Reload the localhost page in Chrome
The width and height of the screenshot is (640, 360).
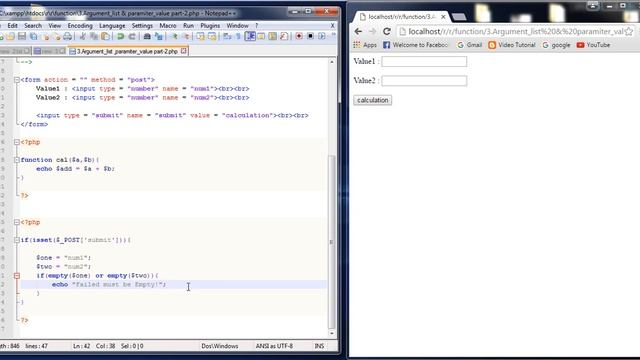pos(387,31)
